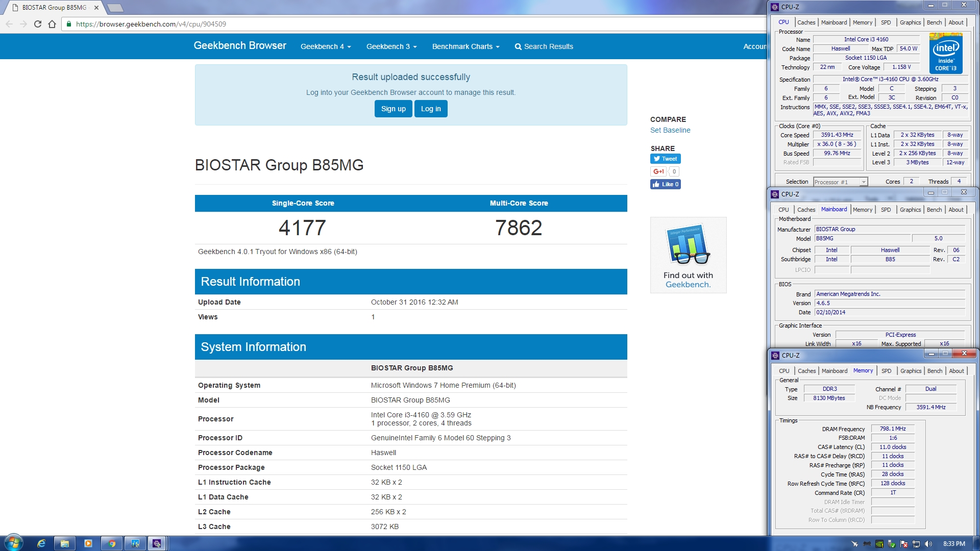
Task: Switch to CPU-Z in the taskbar
Action: [x=157, y=543]
